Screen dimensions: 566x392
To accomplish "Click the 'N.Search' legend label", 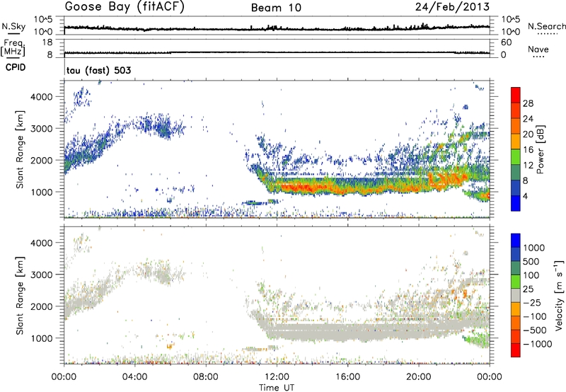I will coord(546,26).
